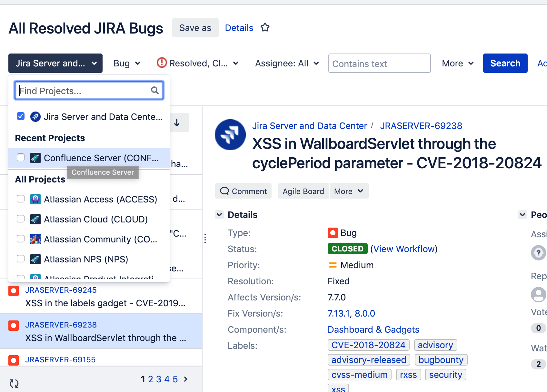Click the CLOSED status badge
Viewport: 547px width, 392px height.
pos(348,249)
